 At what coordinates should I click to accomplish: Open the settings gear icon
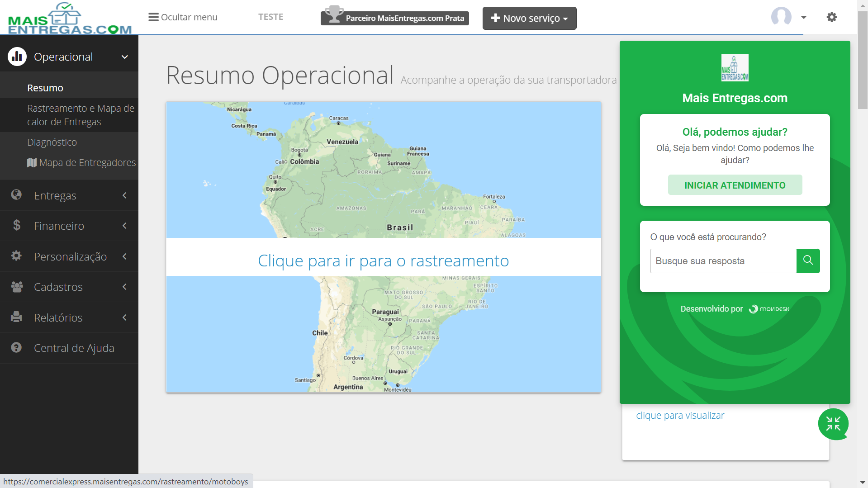point(831,17)
